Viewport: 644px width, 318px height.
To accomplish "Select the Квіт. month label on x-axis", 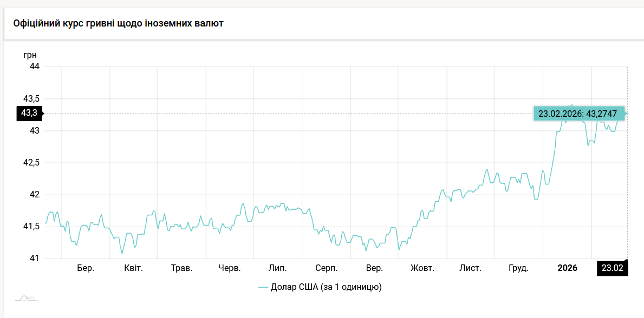I will (133, 268).
